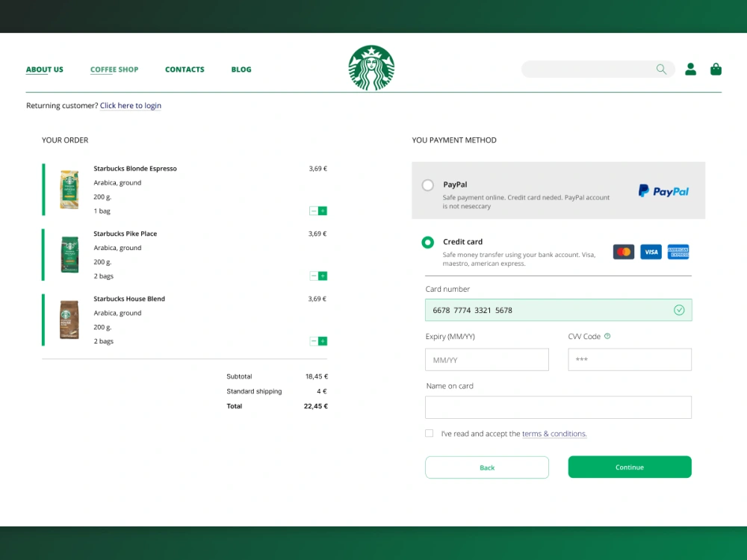Decrease House Blend quantity with minus

[314, 341]
